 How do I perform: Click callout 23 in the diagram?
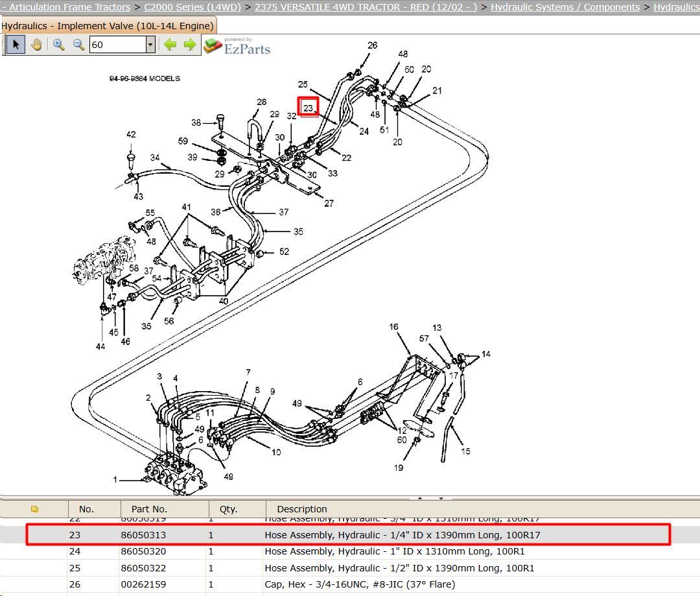308,108
